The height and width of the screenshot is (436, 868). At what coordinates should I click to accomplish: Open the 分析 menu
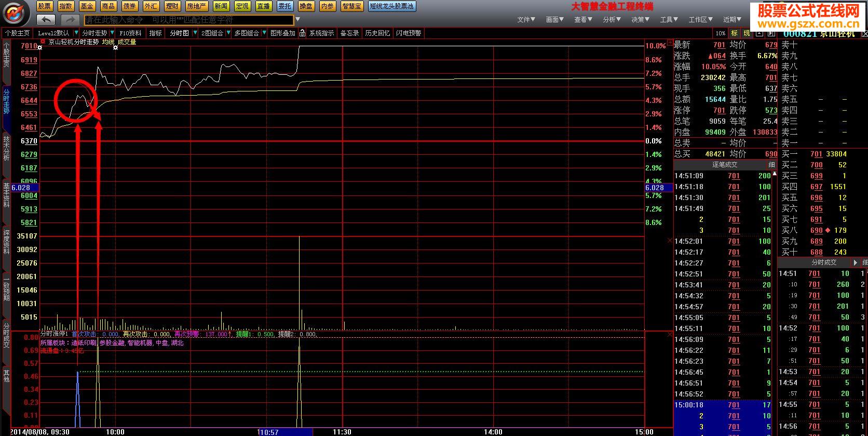tap(612, 20)
